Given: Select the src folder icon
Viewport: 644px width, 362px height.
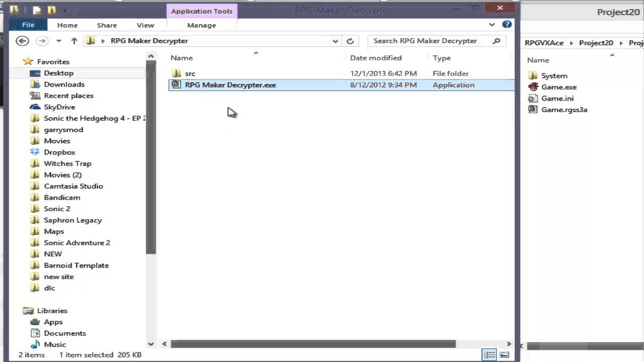Looking at the screenshot, I should pyautogui.click(x=176, y=73).
